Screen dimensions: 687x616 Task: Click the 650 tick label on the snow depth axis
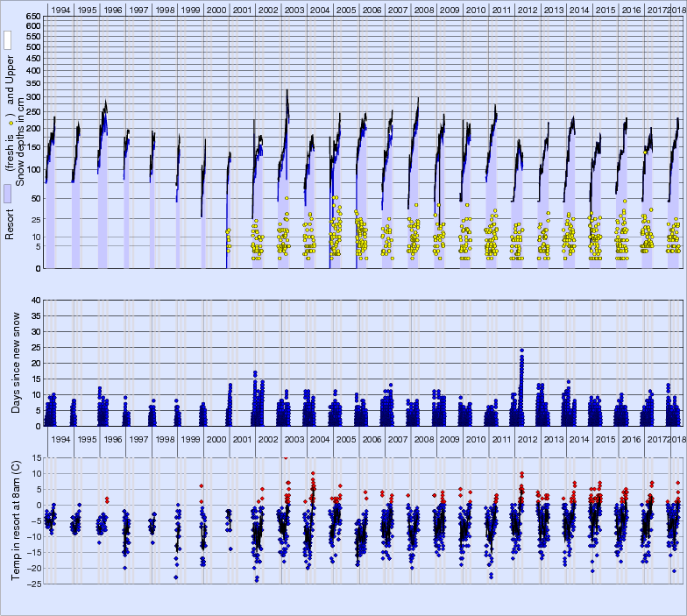[32, 17]
